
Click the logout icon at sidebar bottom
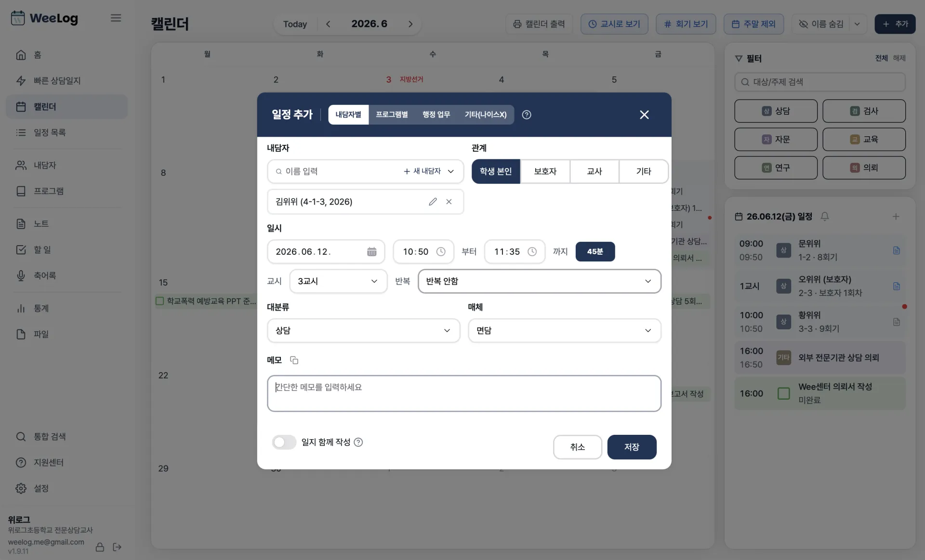click(117, 547)
